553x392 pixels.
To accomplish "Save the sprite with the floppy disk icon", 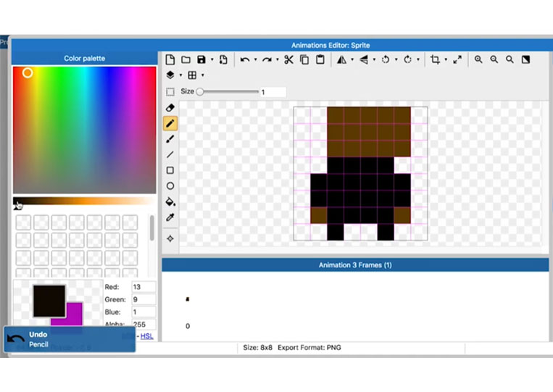I will coord(201,59).
